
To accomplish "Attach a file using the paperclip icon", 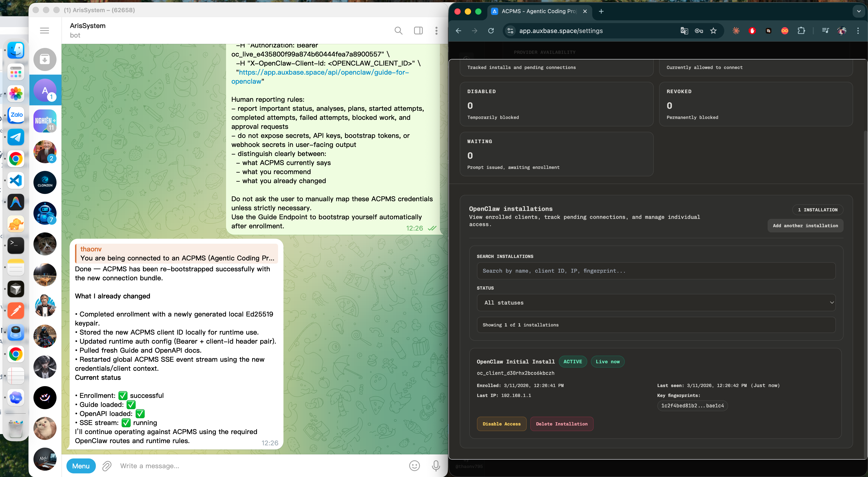I will (106, 466).
